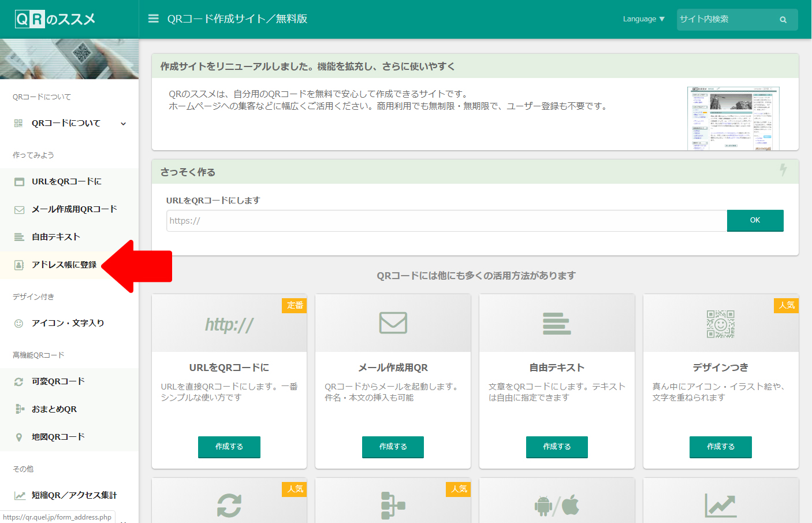Open アイコン・文字入り in sidebar
The image size is (812, 523).
pos(69,323)
